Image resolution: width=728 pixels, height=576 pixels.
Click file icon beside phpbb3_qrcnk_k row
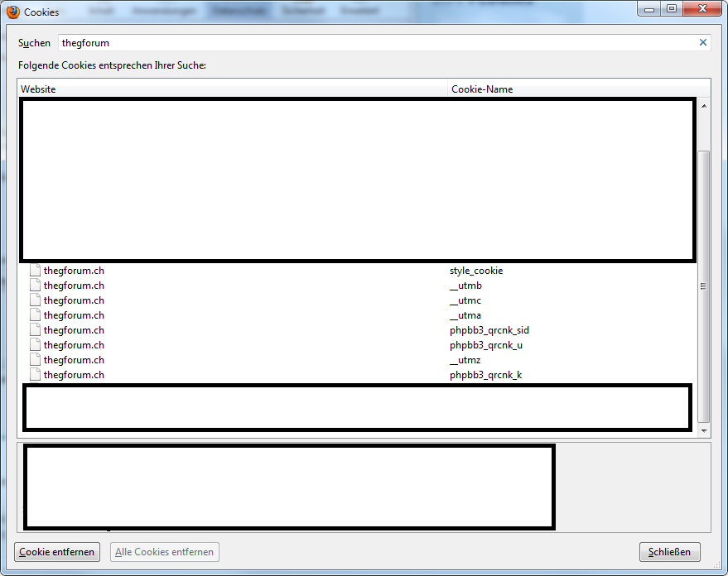click(35, 374)
